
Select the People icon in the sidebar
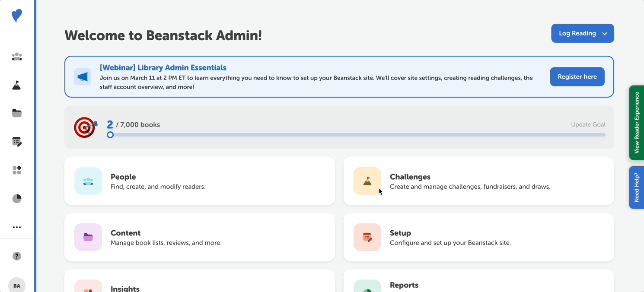click(x=16, y=57)
